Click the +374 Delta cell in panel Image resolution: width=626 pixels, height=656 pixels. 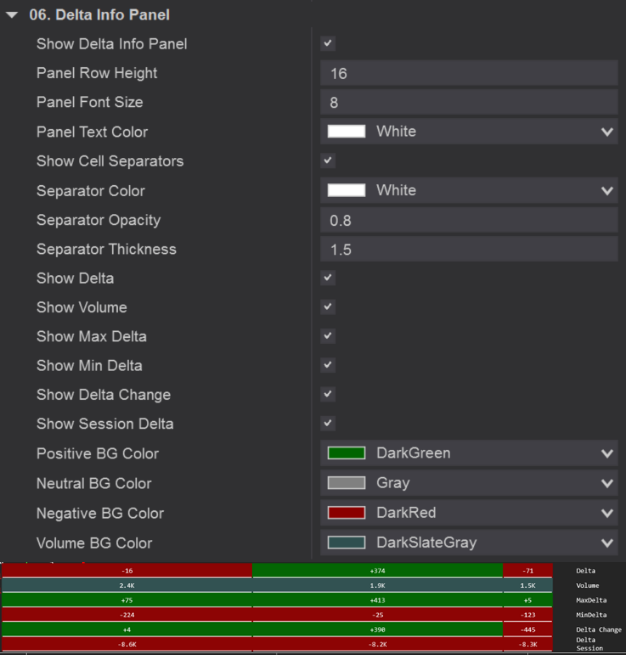pyautogui.click(x=378, y=570)
